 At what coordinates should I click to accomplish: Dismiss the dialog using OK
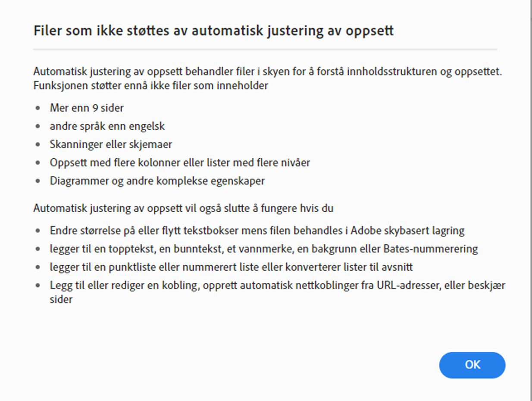coord(472,364)
